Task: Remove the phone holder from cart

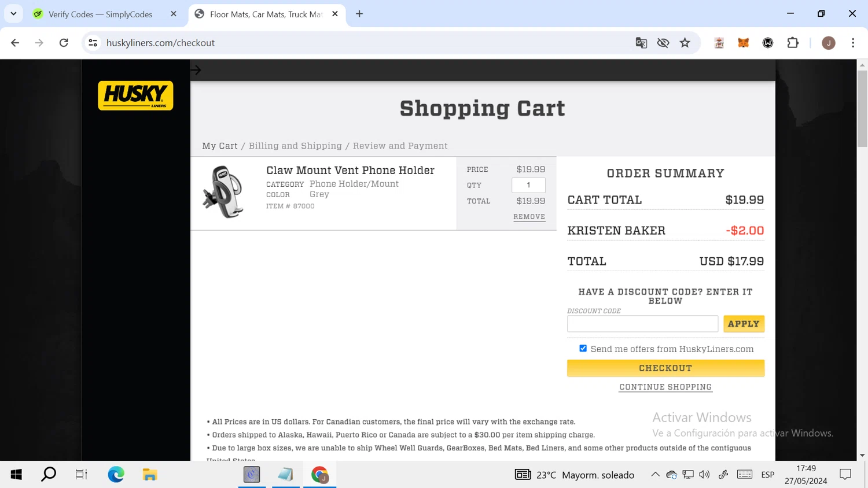Action: pos(529,217)
